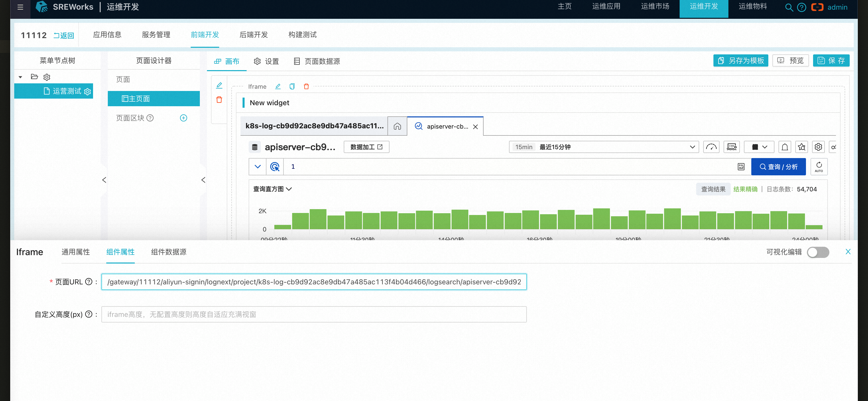Viewport: 868px width, 401px height.
Task: Click the help icon next to 页面URL
Action: pos(89,282)
